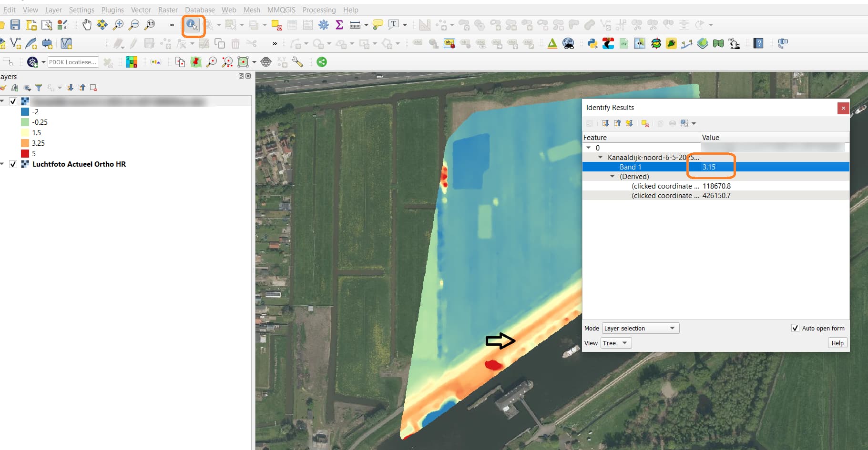868x450 pixels.
Task: Click the green share/GeoShare icon on lower toolbar
Action: 322,61
